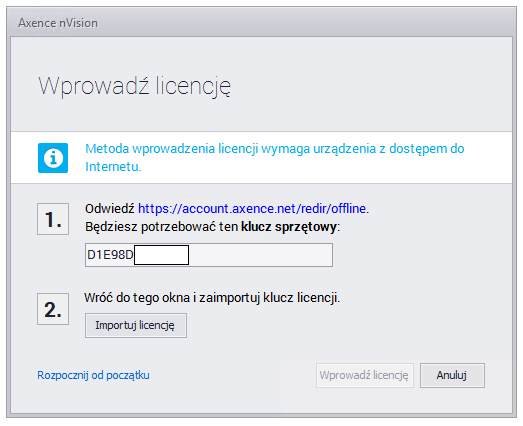Click the step 2 number box
The image size is (523, 426).
(x=53, y=309)
